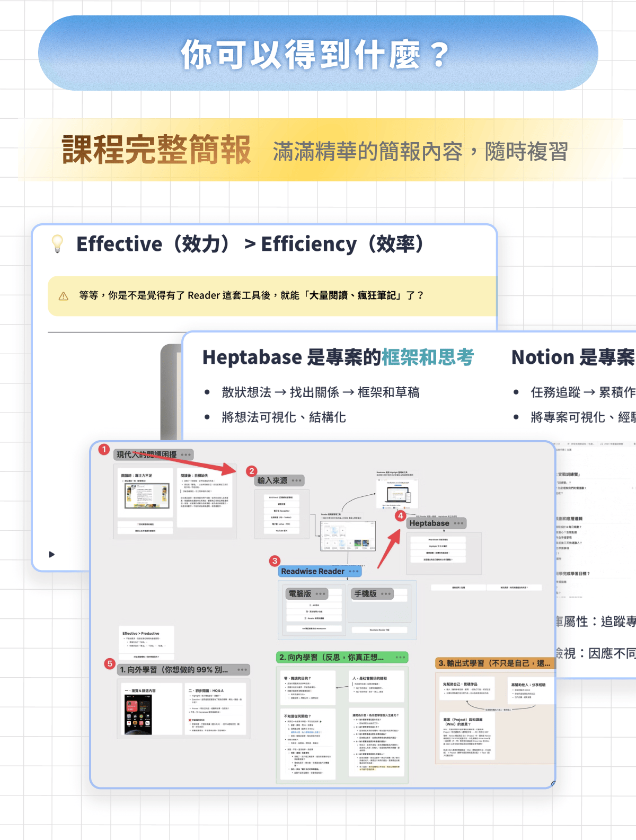Open the three-dot menu on 現代人的閱讀困擾 section
This screenshot has height=840, width=636.
[185, 454]
